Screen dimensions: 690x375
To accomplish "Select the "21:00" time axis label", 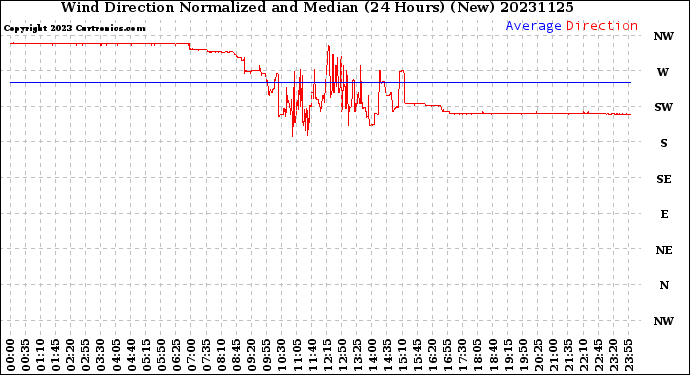I will pyautogui.click(x=552, y=355).
